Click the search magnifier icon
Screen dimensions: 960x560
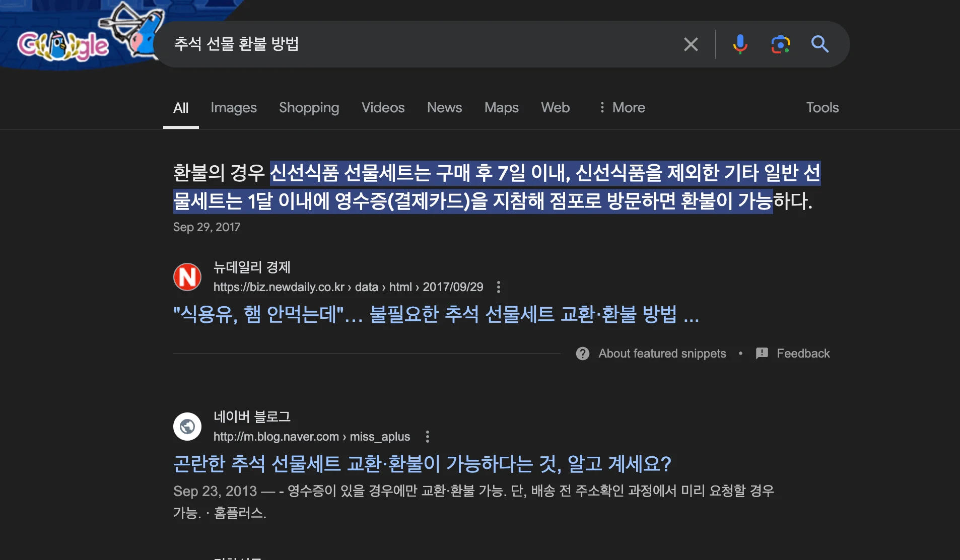(821, 44)
